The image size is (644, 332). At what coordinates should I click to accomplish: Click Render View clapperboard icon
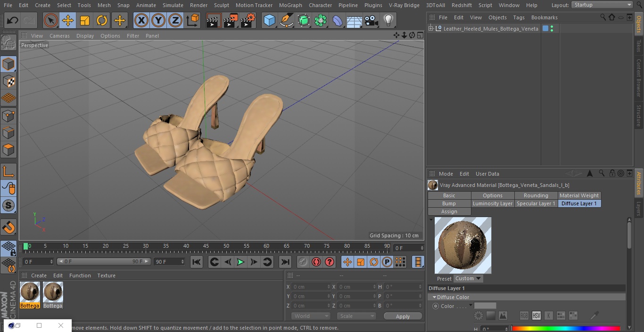click(x=214, y=20)
